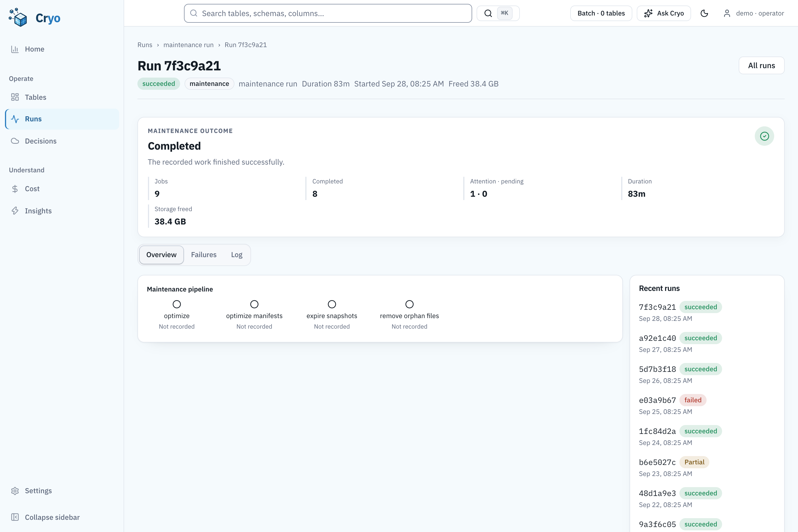The height and width of the screenshot is (532, 798).
Task: Click the completed checkmark icon
Action: click(x=764, y=136)
